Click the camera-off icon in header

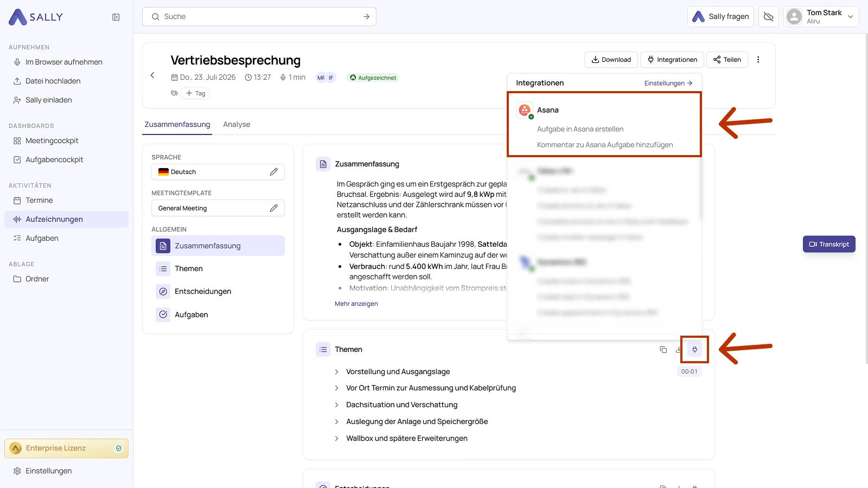click(x=769, y=17)
